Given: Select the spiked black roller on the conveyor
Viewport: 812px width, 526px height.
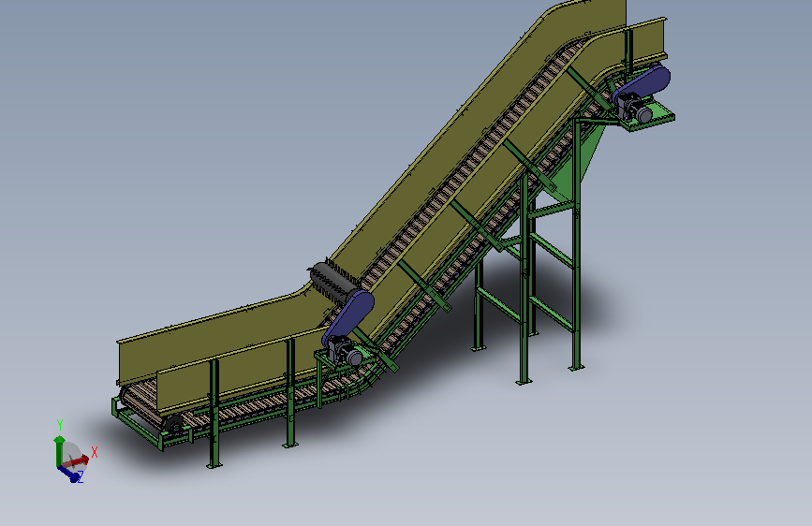Looking at the screenshot, I should coord(334,280).
